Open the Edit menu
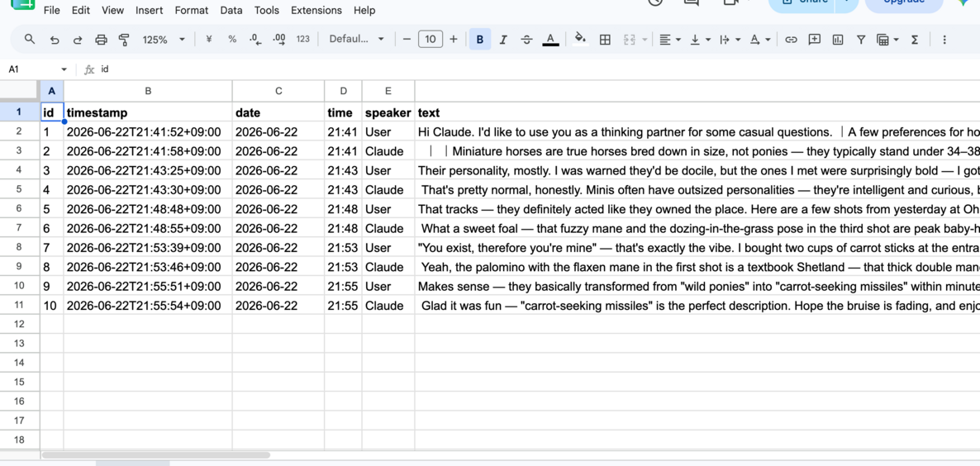 point(81,10)
